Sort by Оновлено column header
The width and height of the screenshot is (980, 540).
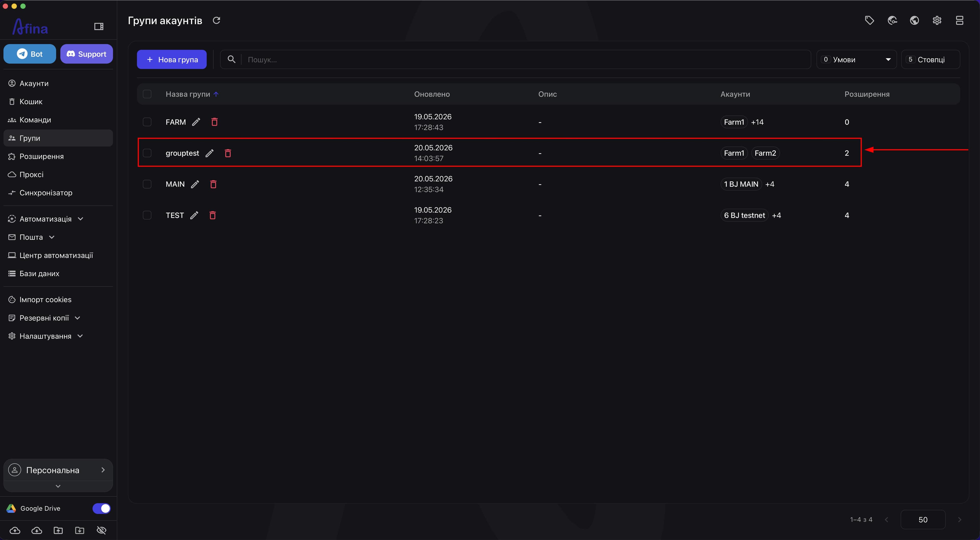click(x=432, y=94)
